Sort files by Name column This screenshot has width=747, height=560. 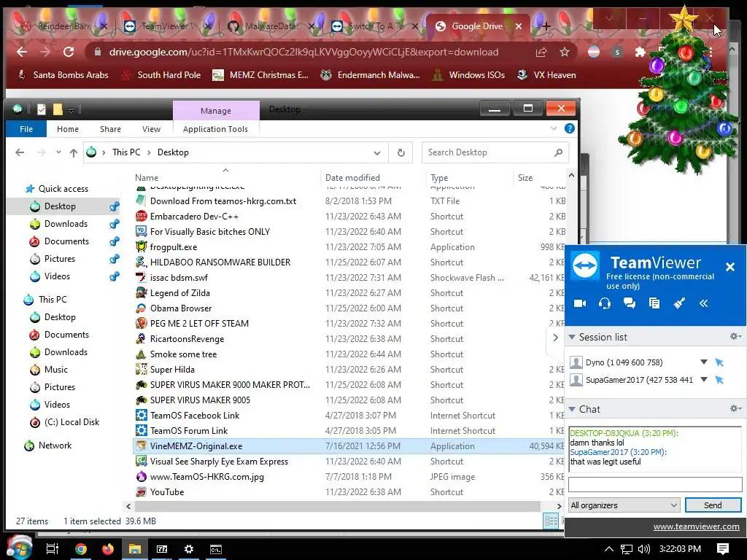click(x=146, y=178)
